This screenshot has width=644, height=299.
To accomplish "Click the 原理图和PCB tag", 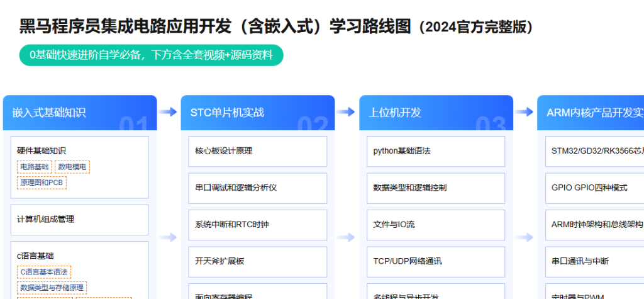I will pos(42,183).
